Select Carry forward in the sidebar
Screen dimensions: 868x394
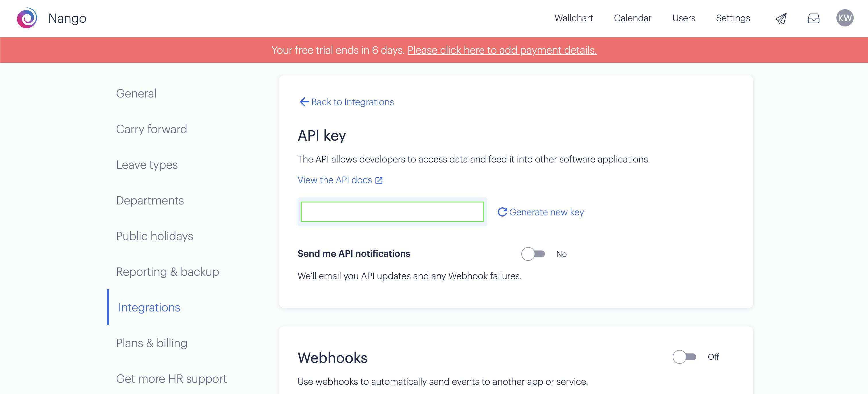151,129
